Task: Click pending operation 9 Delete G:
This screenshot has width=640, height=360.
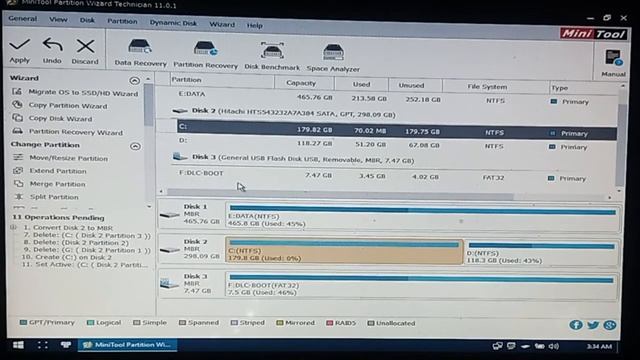Action: coord(87,250)
